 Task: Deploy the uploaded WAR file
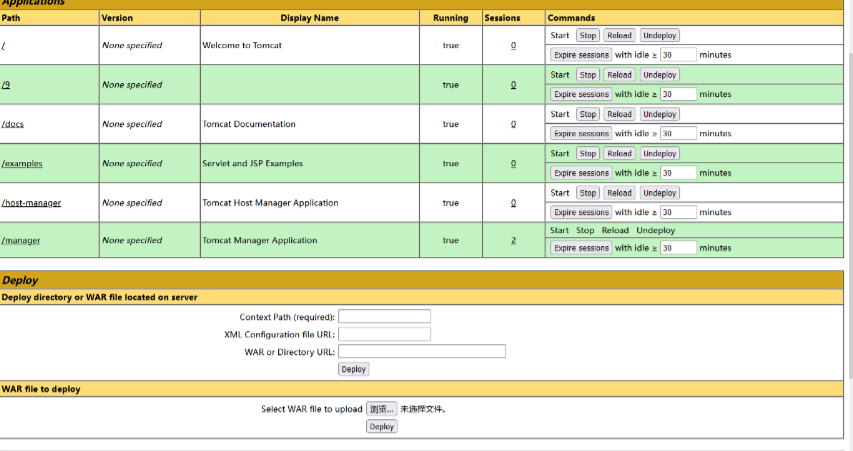pos(382,427)
